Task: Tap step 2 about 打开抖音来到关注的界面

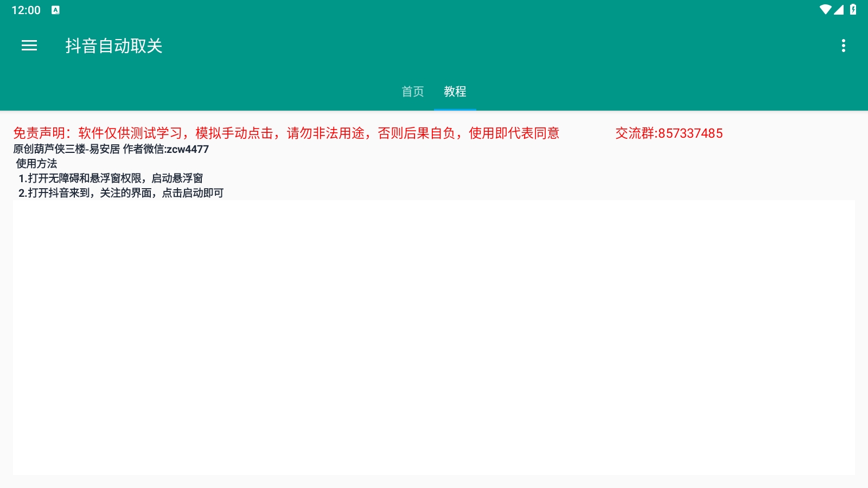Action: pos(120,193)
